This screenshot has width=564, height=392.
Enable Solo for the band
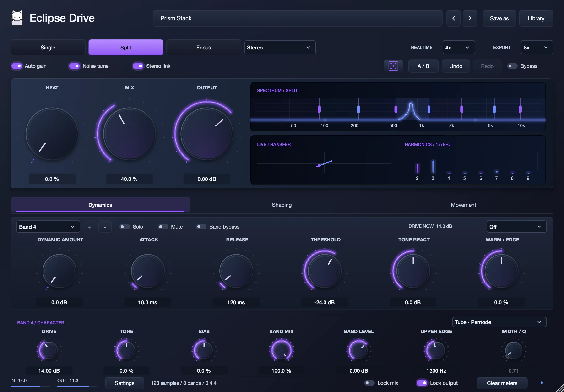125,227
